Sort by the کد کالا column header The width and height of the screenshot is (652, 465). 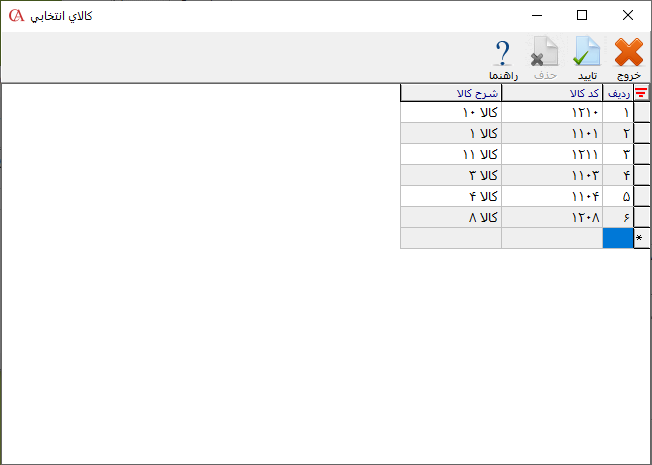pos(552,93)
